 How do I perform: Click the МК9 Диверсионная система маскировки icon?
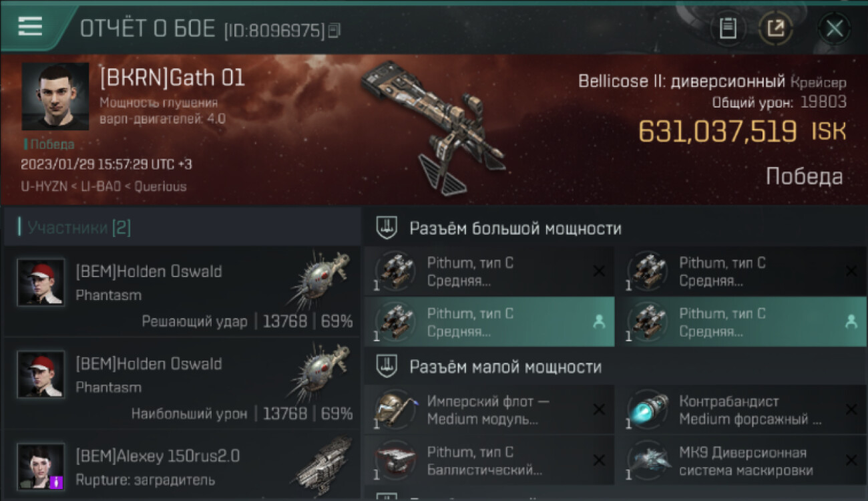[650, 461]
